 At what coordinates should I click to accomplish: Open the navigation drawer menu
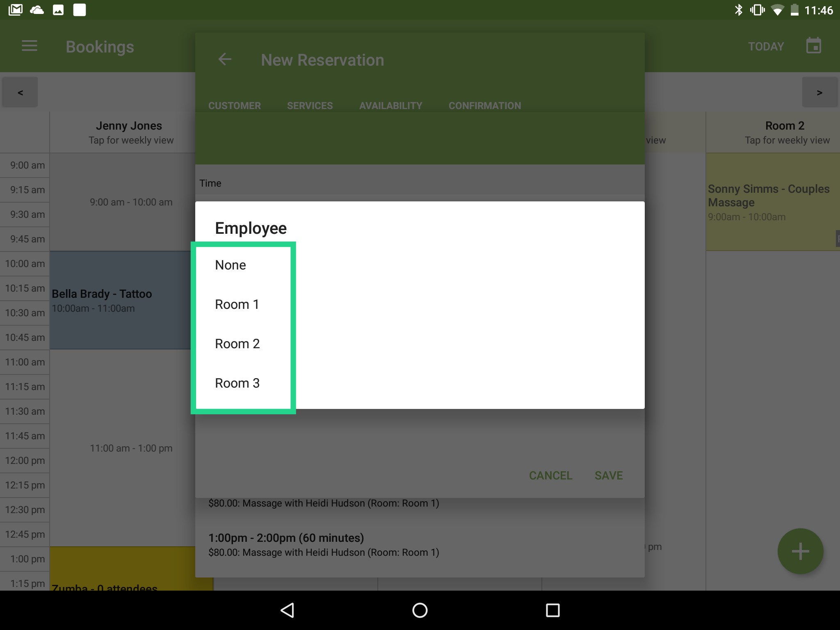point(29,46)
